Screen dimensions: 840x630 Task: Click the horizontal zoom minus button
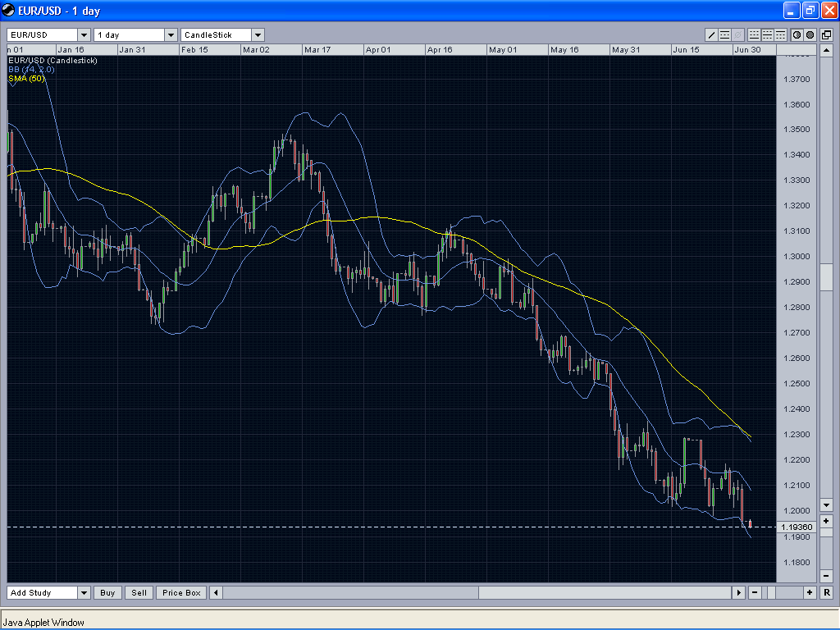click(754, 593)
